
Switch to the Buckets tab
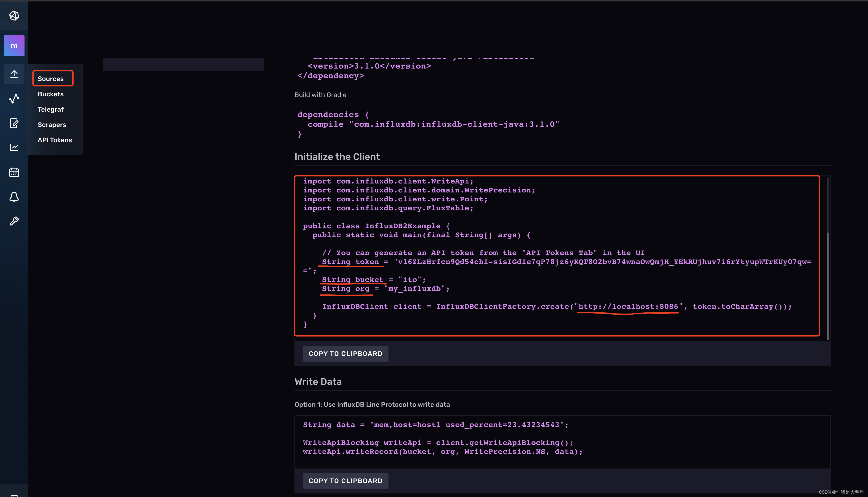(50, 94)
